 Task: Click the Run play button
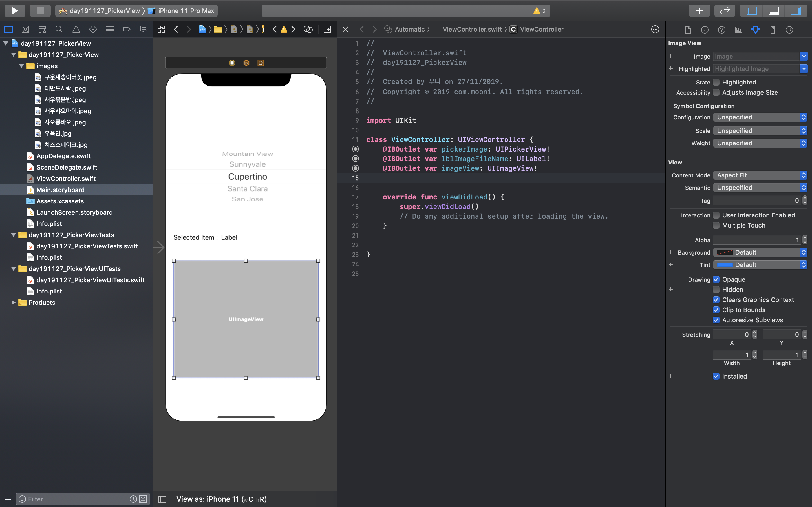tap(14, 11)
